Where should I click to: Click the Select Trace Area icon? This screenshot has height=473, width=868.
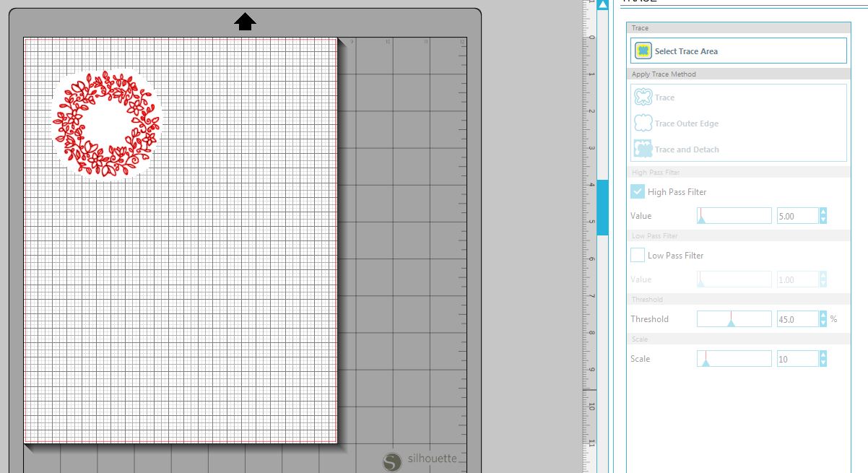pyautogui.click(x=643, y=51)
